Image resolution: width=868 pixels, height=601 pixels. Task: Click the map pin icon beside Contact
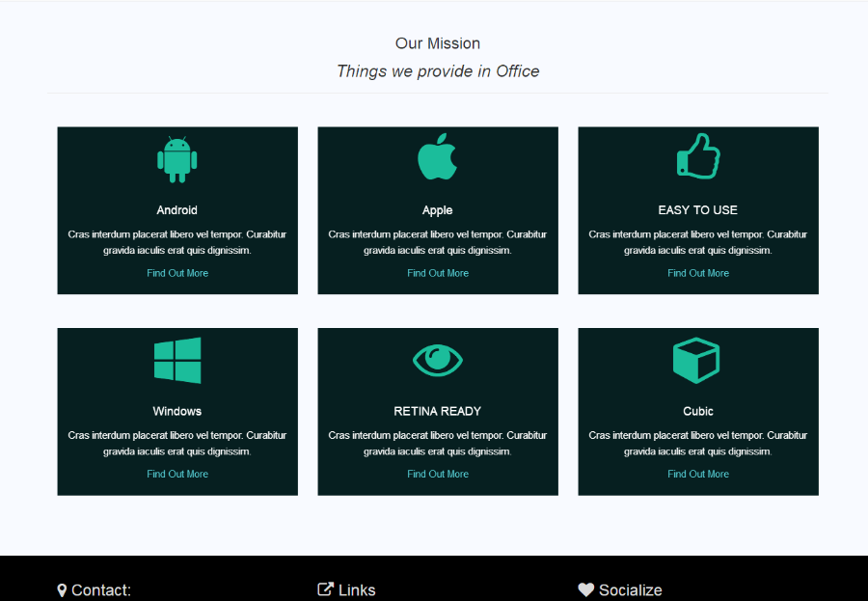click(x=62, y=590)
